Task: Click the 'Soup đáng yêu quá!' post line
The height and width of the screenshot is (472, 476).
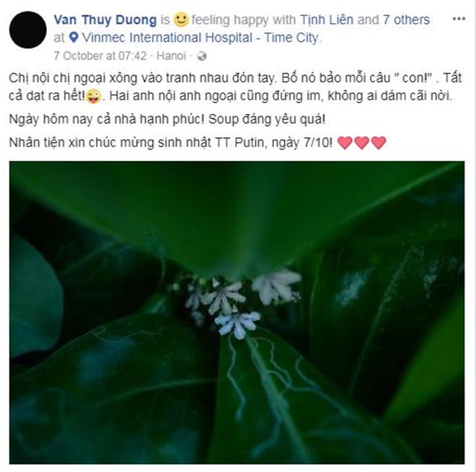Action: 267,119
